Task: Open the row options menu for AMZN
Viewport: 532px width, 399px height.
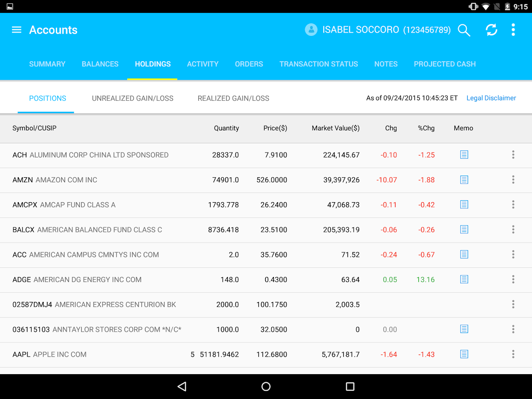Action: tap(513, 180)
